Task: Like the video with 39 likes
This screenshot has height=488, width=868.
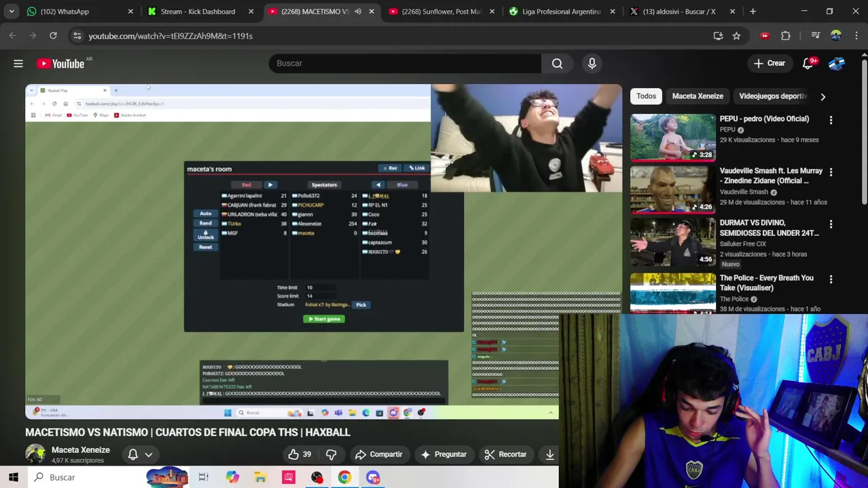Action: point(298,455)
